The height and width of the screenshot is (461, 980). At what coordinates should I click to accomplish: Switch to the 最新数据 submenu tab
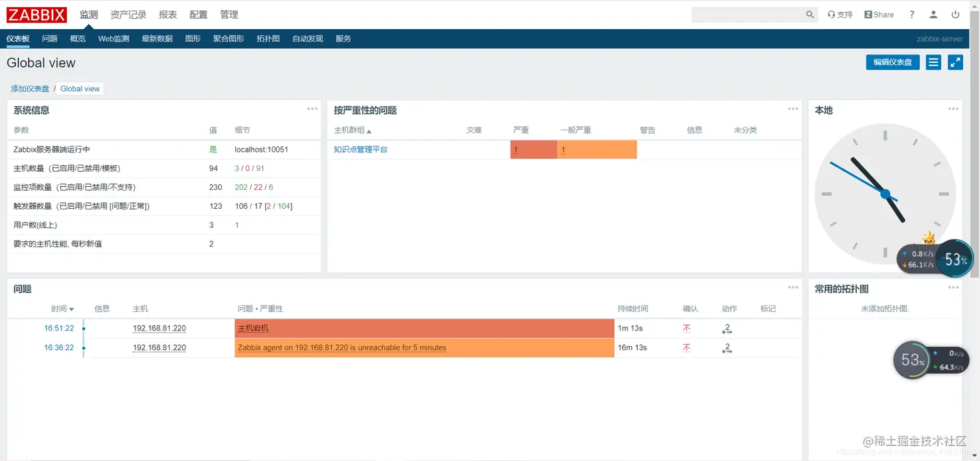tap(157, 39)
